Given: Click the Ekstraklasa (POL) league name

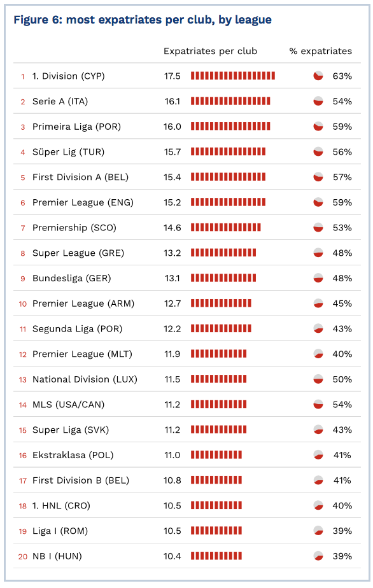Looking at the screenshot, I should 73,455.
